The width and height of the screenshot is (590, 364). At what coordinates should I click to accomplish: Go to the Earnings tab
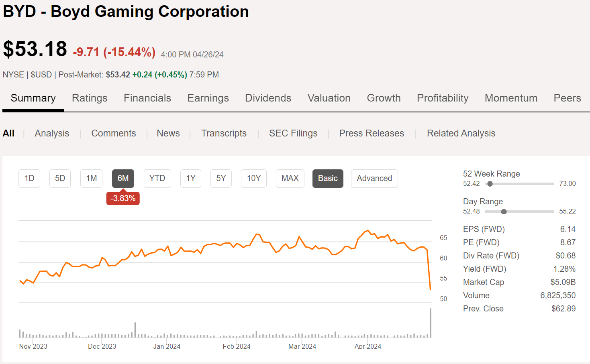pos(208,98)
